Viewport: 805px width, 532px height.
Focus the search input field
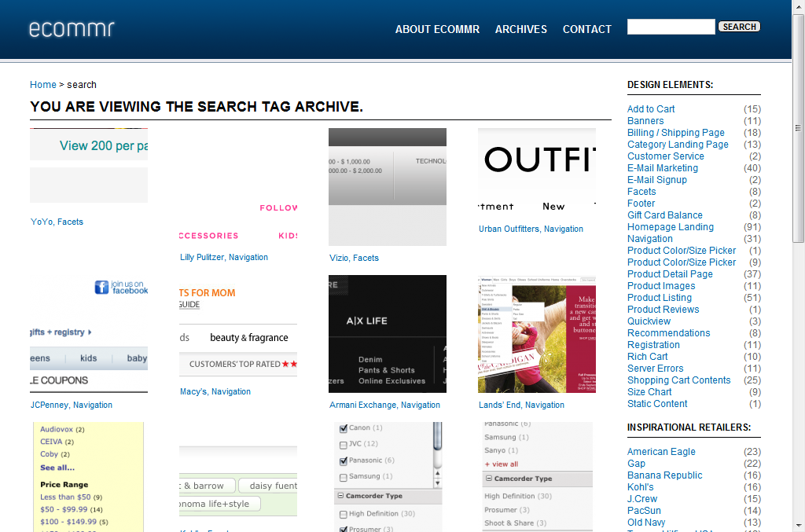tap(671, 27)
